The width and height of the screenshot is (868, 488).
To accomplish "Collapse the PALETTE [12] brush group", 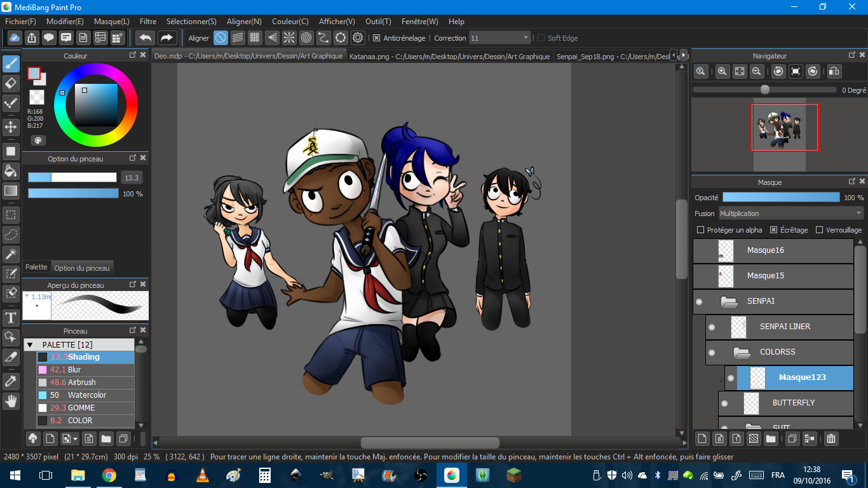I will tap(30, 344).
